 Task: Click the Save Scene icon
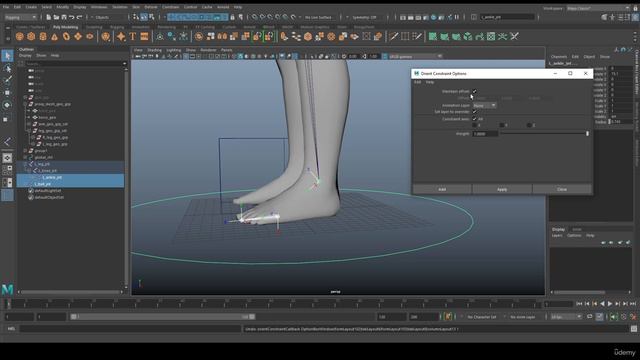coord(64,17)
